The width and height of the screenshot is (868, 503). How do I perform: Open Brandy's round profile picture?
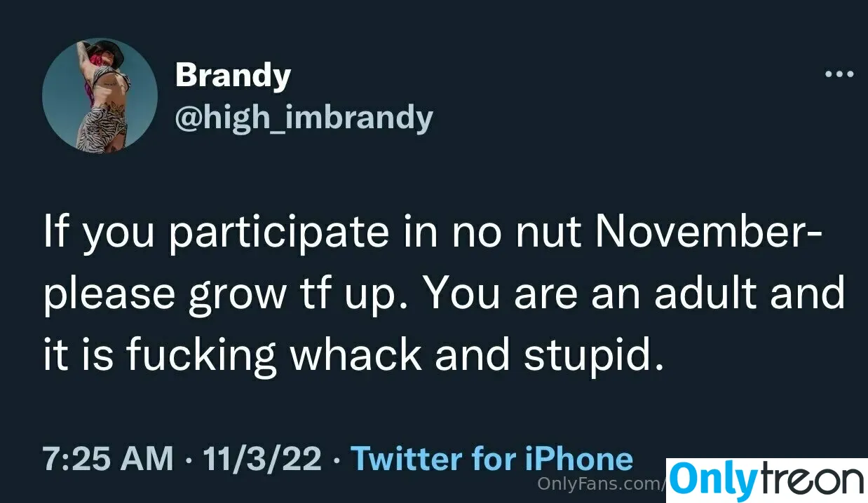[100, 95]
